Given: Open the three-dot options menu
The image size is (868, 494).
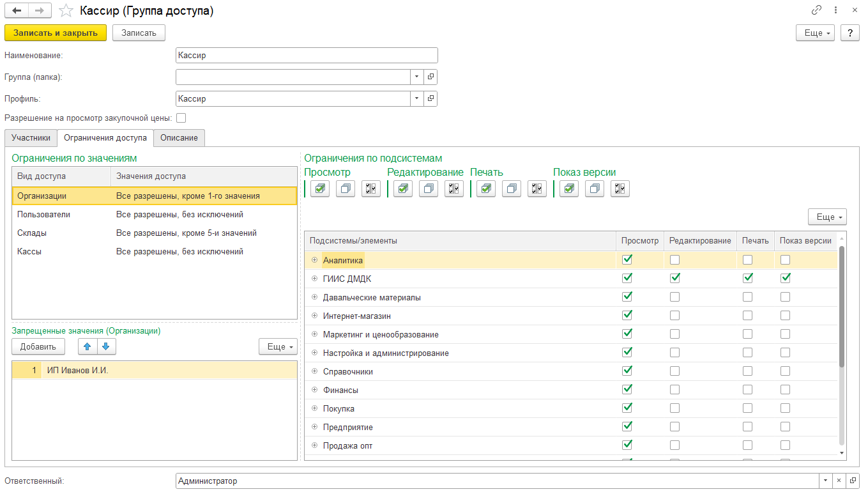Looking at the screenshot, I should pos(836,10).
